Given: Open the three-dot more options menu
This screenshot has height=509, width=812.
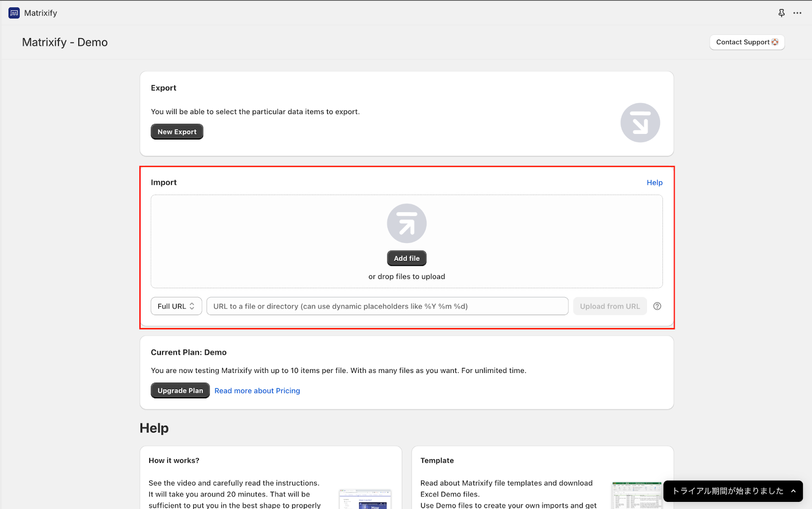Looking at the screenshot, I should click(797, 13).
